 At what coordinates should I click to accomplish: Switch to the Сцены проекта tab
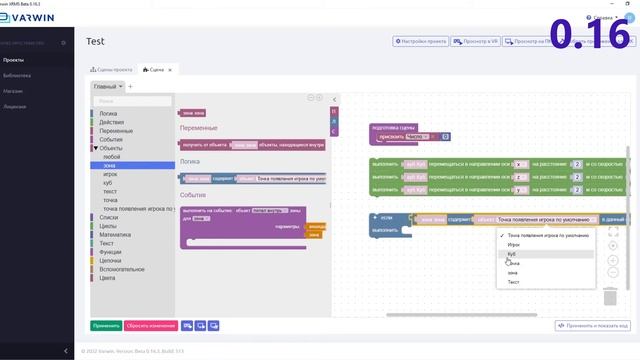point(111,70)
